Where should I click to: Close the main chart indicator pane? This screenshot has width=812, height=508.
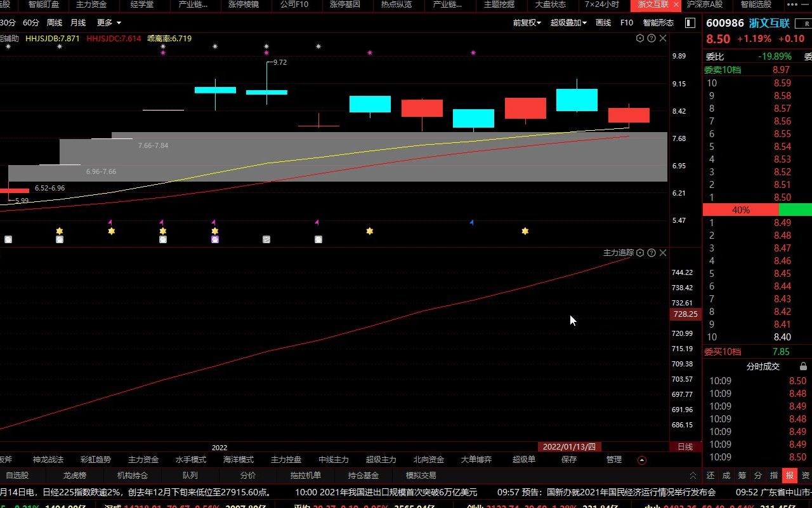(x=663, y=38)
